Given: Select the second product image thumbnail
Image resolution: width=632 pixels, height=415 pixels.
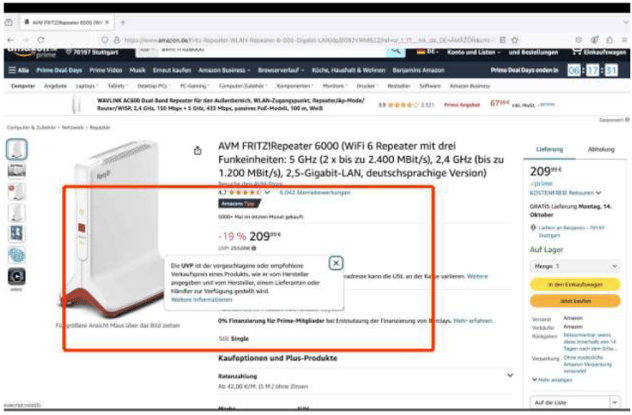Looking at the screenshot, I should click(x=17, y=170).
